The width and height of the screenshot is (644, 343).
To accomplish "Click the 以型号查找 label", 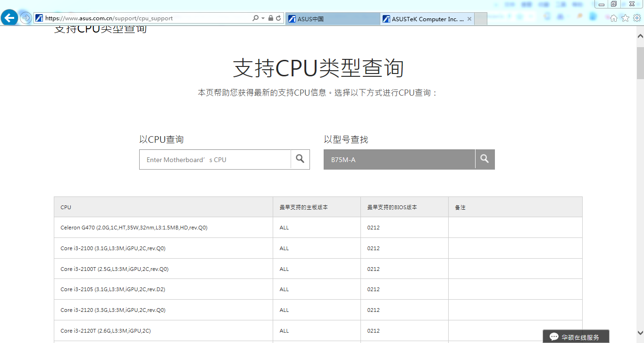I will pos(346,139).
